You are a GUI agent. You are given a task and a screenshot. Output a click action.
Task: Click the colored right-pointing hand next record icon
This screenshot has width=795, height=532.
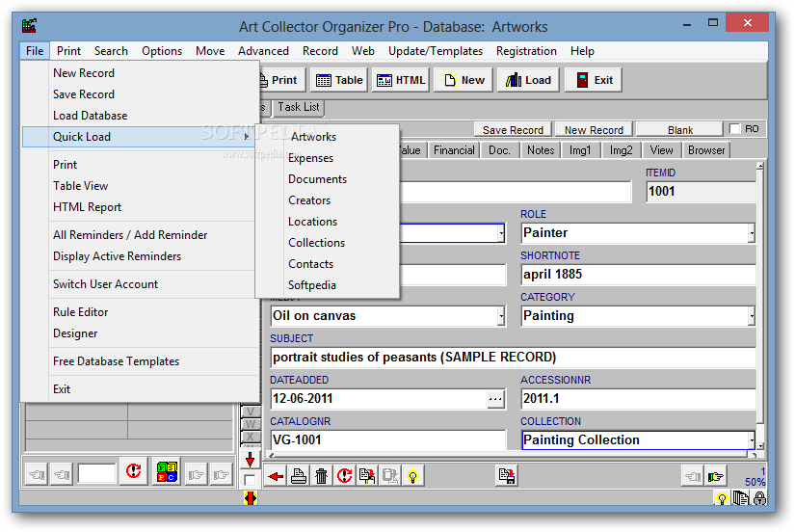[716, 476]
